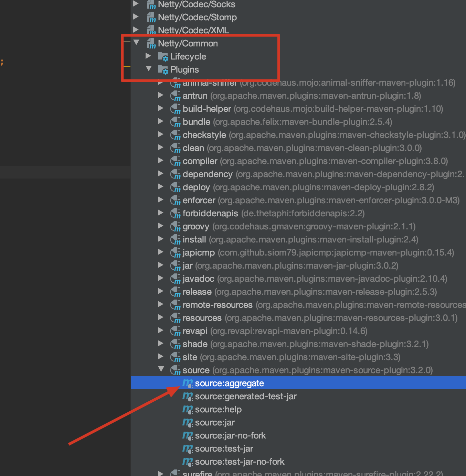Select the site plugin row text

pos(292,357)
